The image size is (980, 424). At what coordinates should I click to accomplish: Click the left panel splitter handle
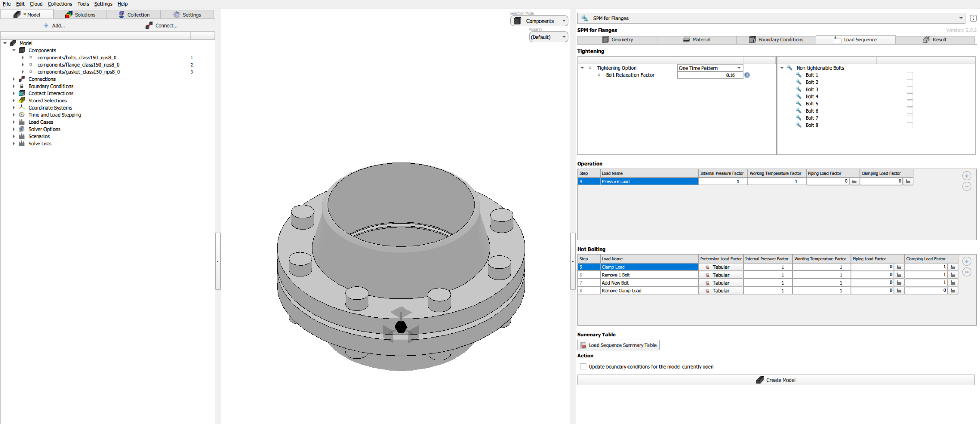(x=218, y=261)
